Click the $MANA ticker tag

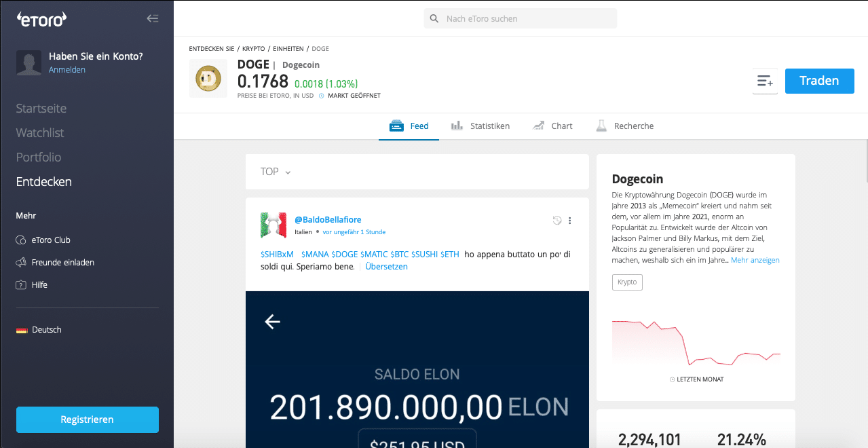[315, 255]
